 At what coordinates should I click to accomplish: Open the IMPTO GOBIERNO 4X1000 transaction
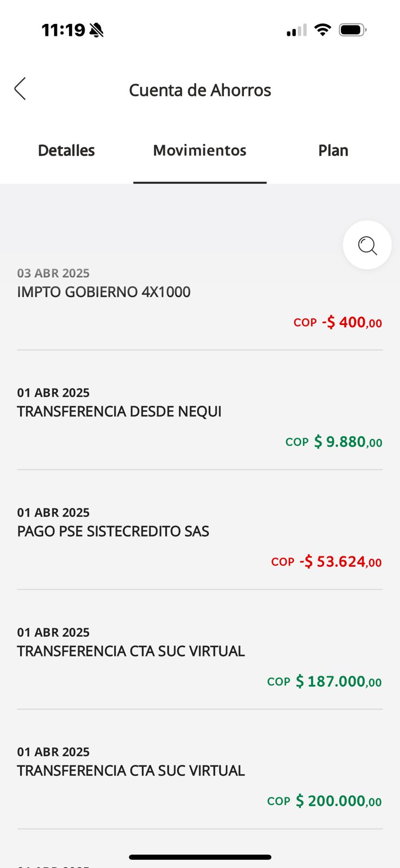coord(104,292)
